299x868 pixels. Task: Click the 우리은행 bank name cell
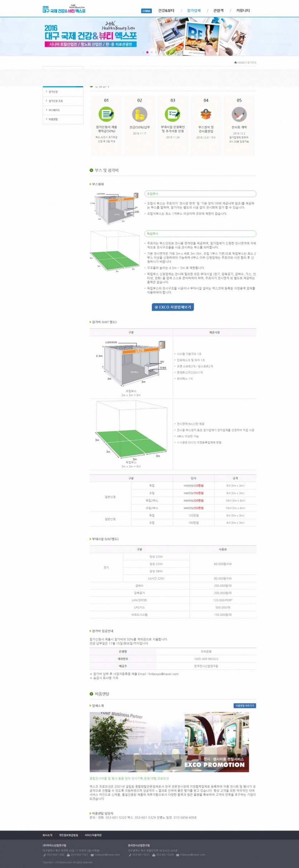[x=206, y=652]
